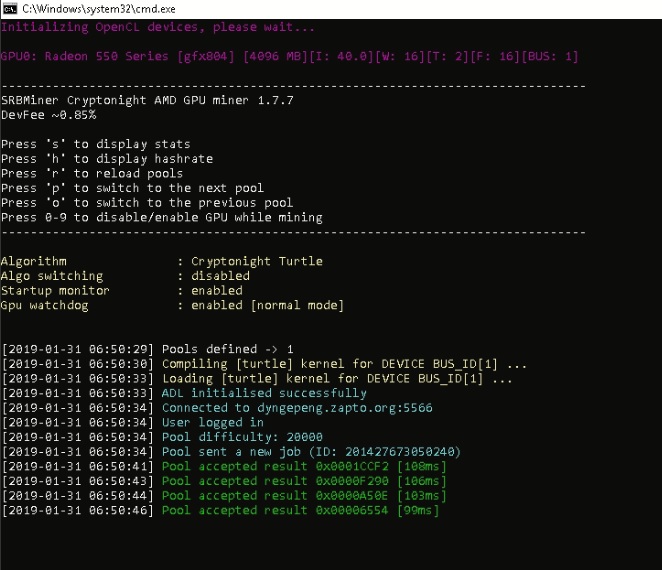
Task: Click the Algorithm Cryptonight Turtle value
Action: (257, 261)
